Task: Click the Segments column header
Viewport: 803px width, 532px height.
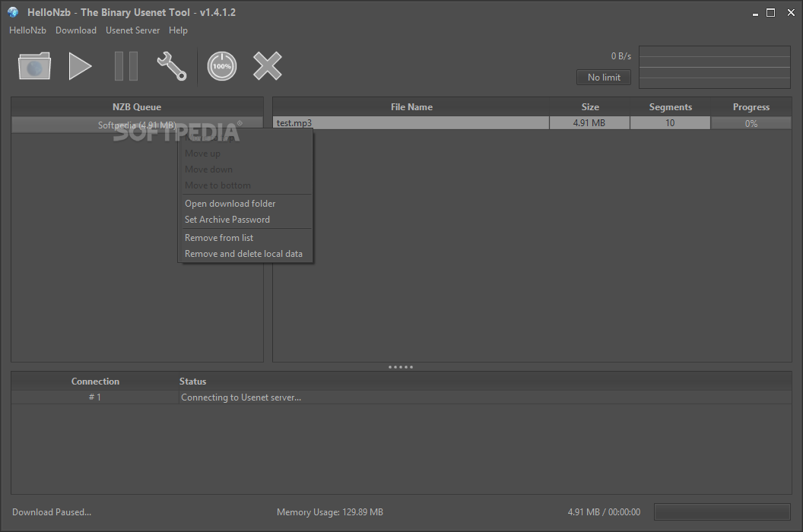Action: pyautogui.click(x=671, y=107)
